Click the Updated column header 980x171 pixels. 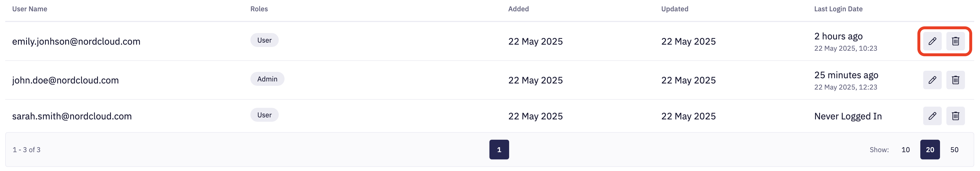(675, 9)
